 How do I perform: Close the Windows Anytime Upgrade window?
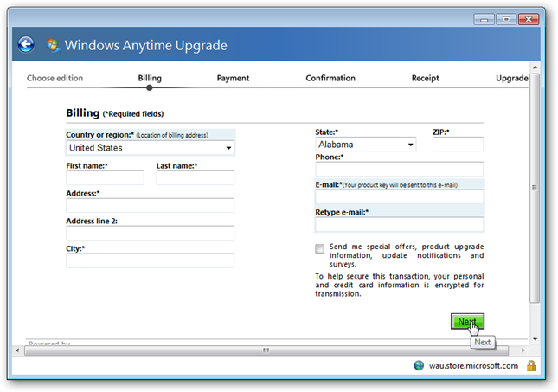[x=529, y=19]
